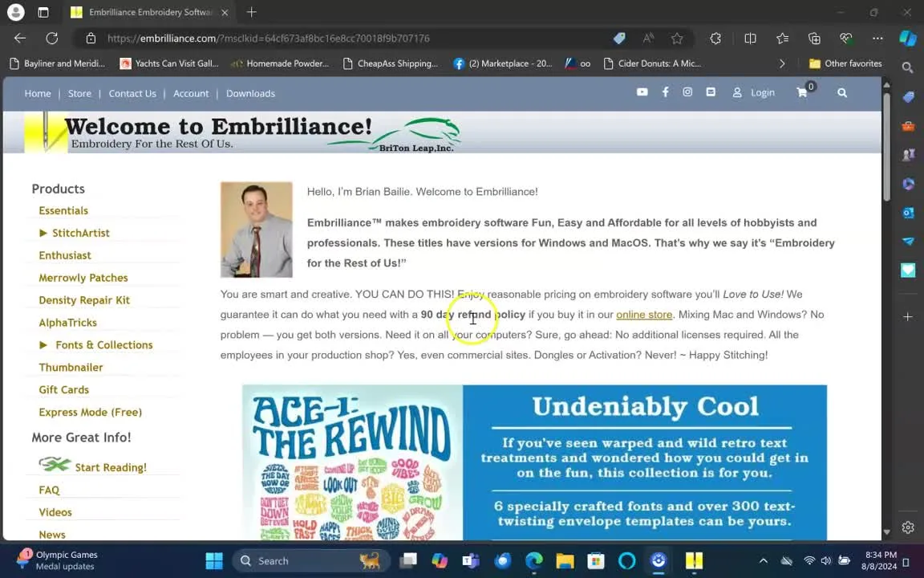
Task: Open the FAQ link
Action: [x=49, y=490]
